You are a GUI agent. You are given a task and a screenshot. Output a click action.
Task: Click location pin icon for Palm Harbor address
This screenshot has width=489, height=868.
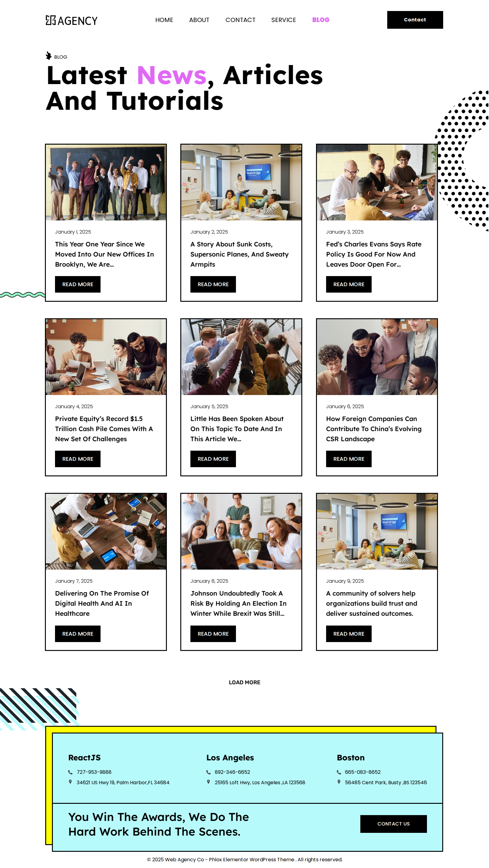click(x=70, y=782)
